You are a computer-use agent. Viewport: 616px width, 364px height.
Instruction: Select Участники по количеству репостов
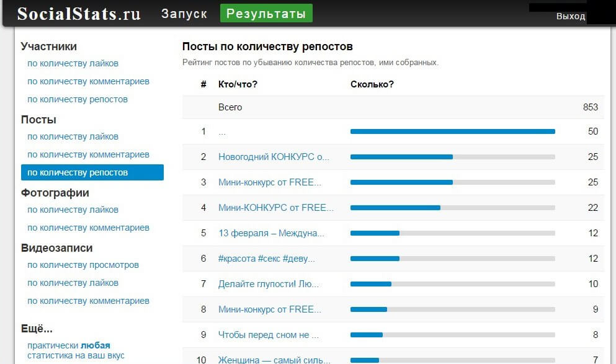pyautogui.click(x=78, y=99)
